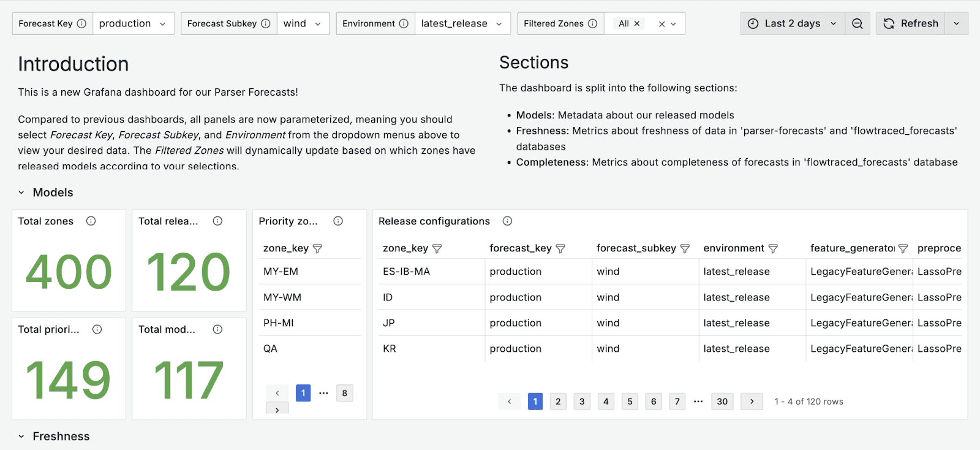Open the Forecast Subkey wind dropdown
This screenshot has width=980, height=450.
point(303,23)
